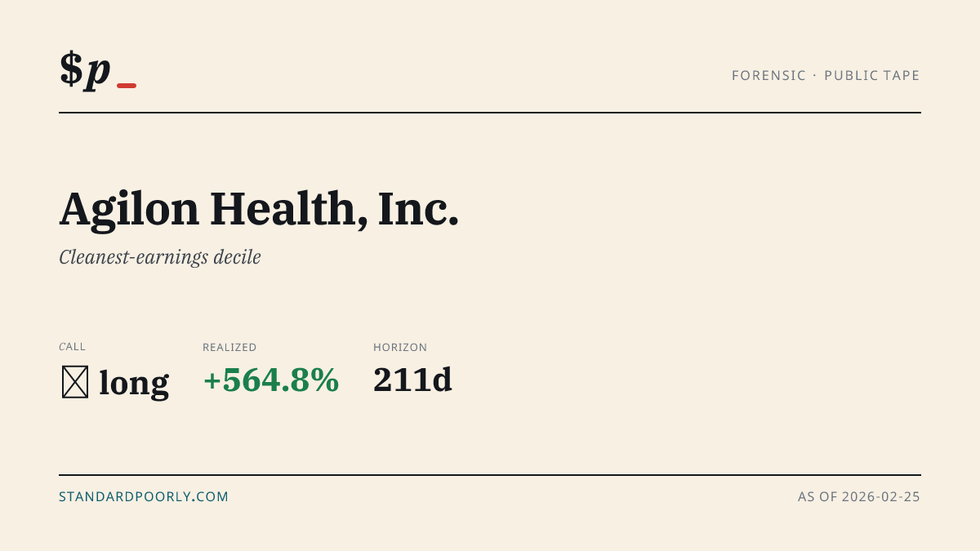Click the crossed box icon beside long
This screenshot has height=551, width=980.
(75, 382)
